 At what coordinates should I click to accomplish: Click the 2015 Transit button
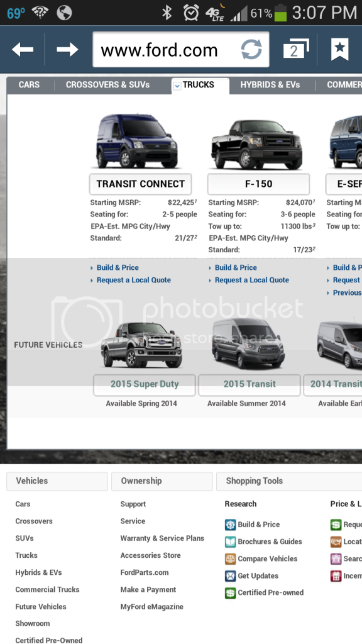250,385
